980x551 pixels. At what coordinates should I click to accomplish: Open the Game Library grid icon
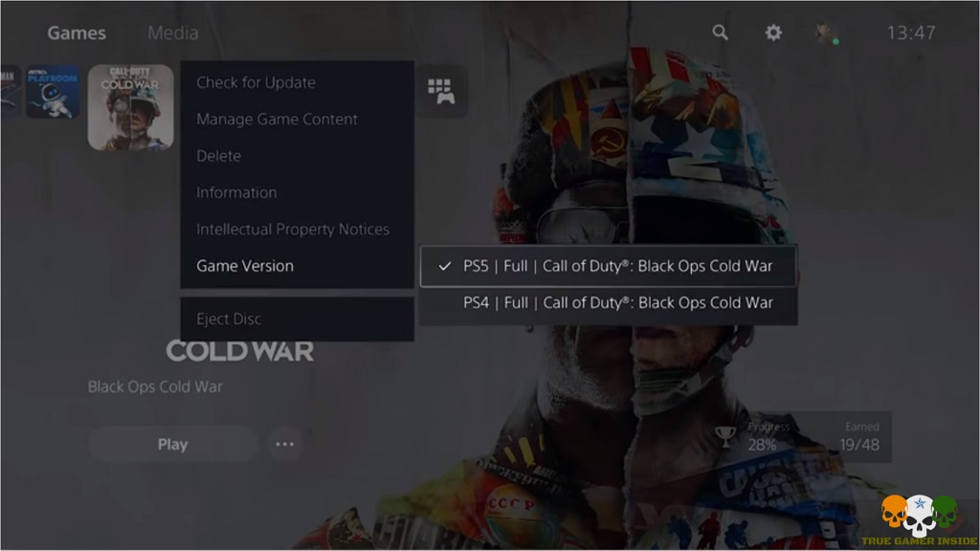click(x=441, y=91)
